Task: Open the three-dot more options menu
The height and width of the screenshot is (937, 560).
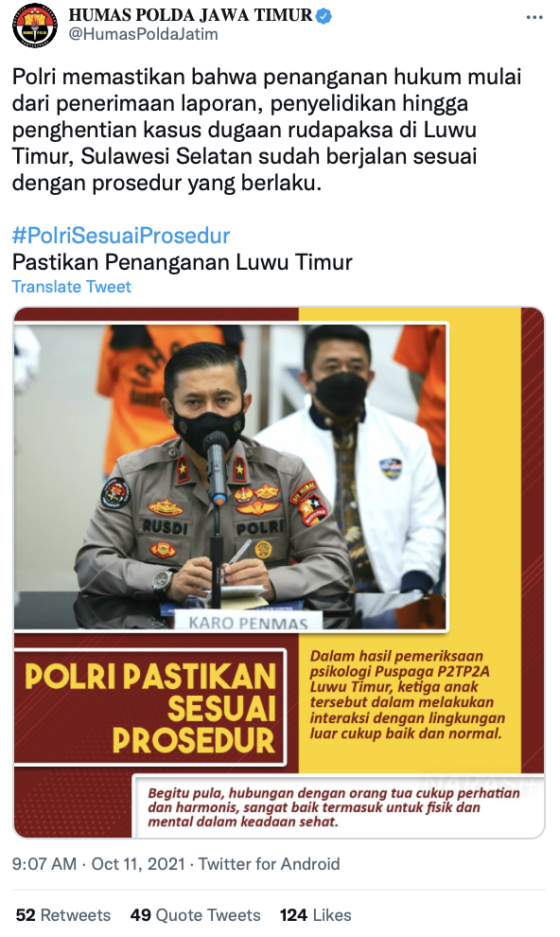Action: coord(534,17)
